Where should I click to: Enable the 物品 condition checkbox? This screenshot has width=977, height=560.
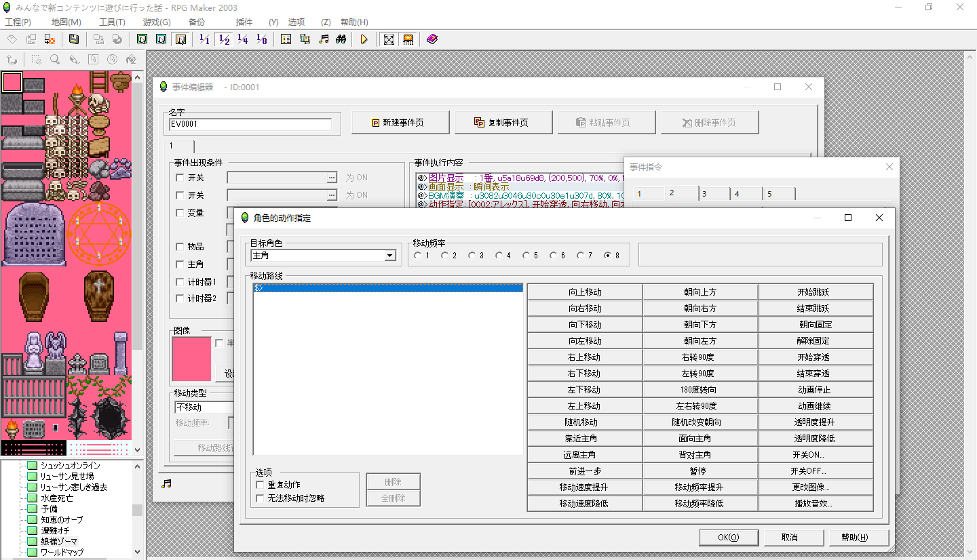click(180, 247)
